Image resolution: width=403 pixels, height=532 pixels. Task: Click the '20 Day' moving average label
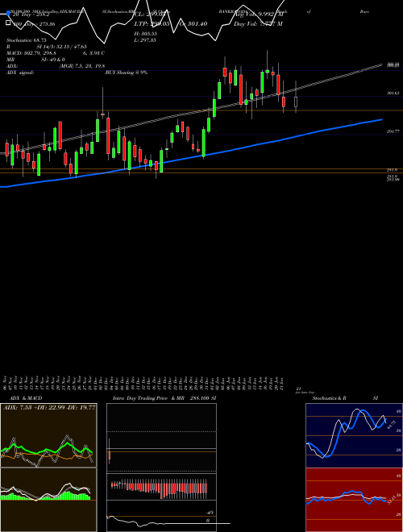pos(31,15)
